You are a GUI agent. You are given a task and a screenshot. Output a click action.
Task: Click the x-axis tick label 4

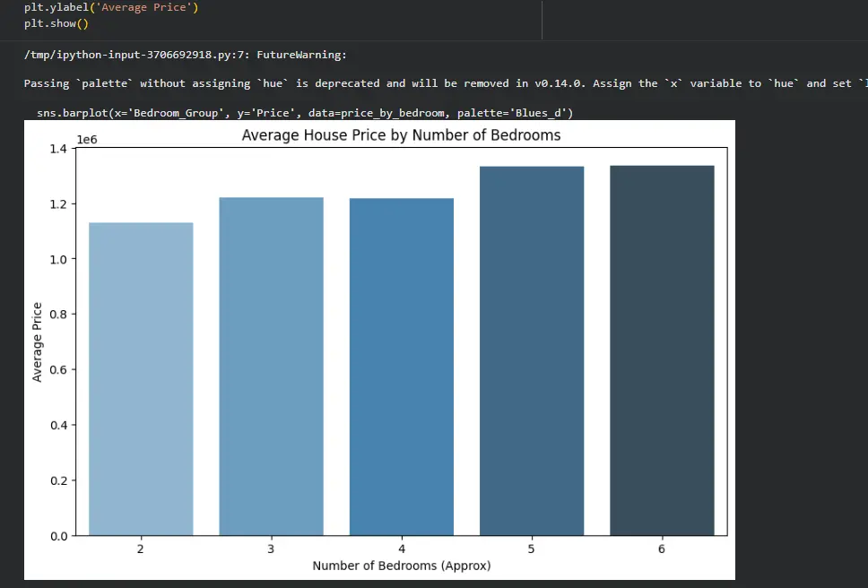[402, 549]
